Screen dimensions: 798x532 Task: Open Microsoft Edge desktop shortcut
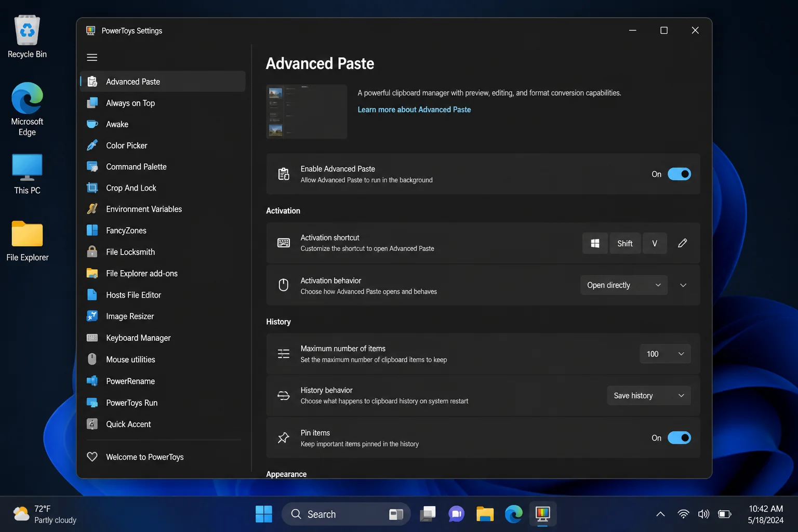(27, 109)
